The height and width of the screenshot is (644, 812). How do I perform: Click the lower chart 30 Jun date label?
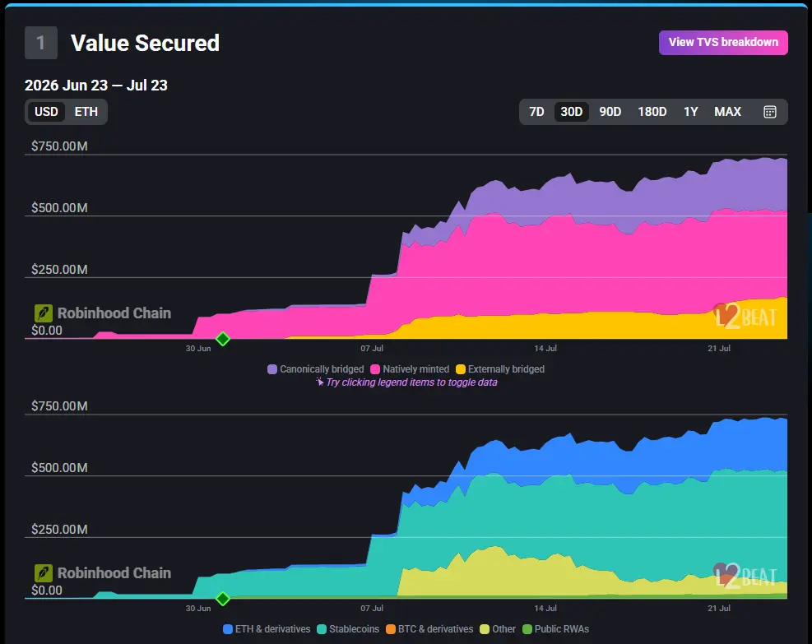pyautogui.click(x=198, y=609)
